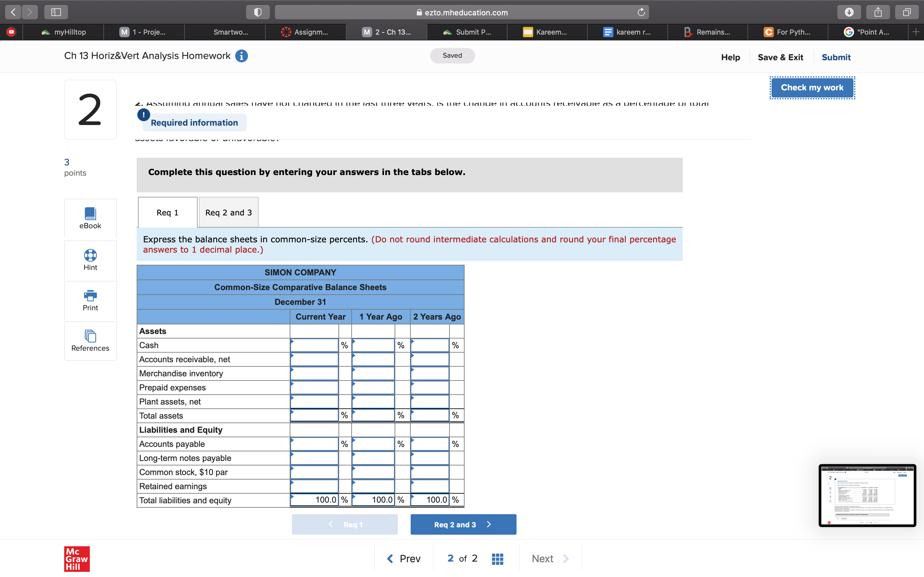Click Save & Exit

point(781,57)
